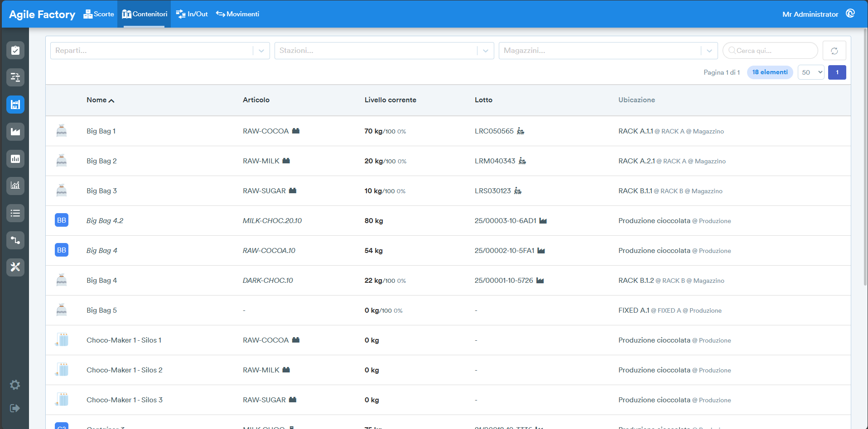Click lot 25/00002-10-5FA1 text
This screenshot has height=429, width=868.
click(504, 251)
